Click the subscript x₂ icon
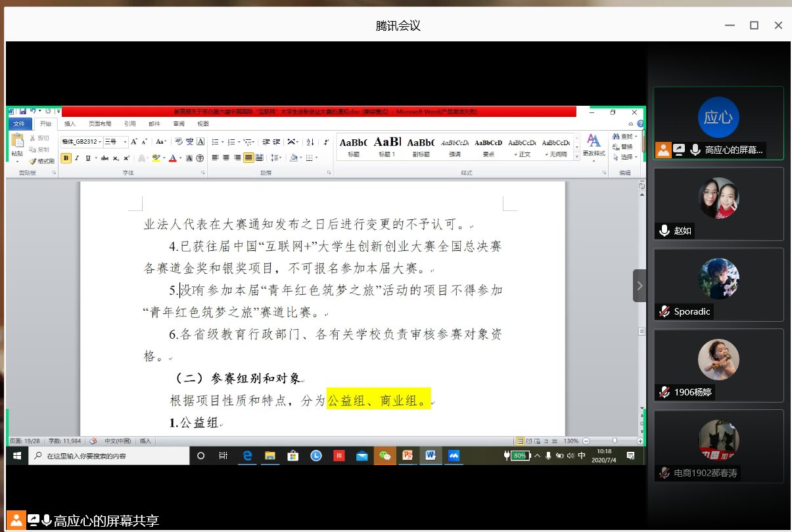The width and height of the screenshot is (792, 532). 116,158
